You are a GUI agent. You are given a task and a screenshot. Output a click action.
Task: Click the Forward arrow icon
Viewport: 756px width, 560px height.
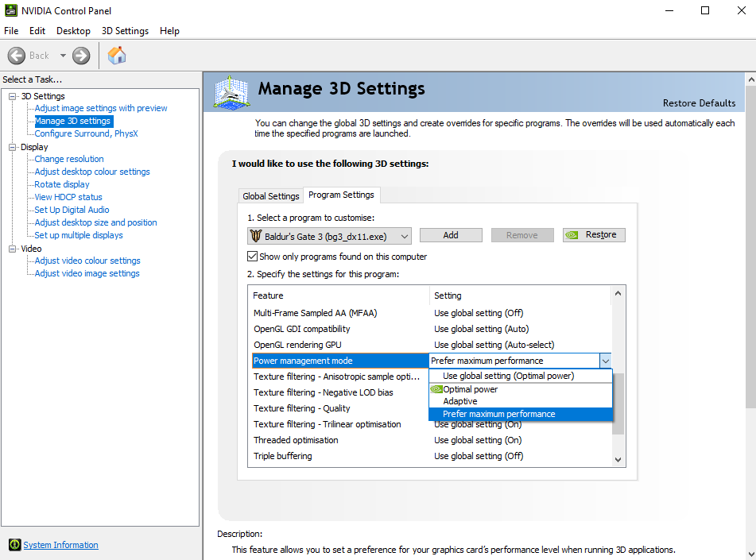(81, 56)
